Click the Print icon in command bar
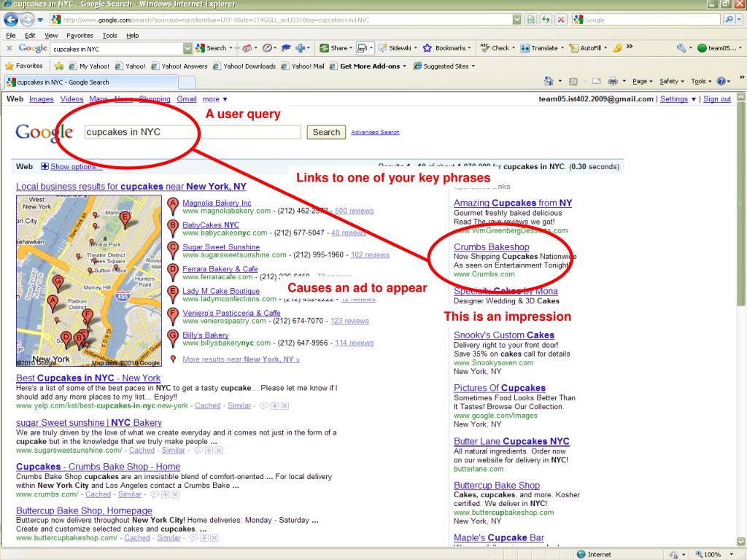The height and width of the screenshot is (560, 747). [x=613, y=82]
